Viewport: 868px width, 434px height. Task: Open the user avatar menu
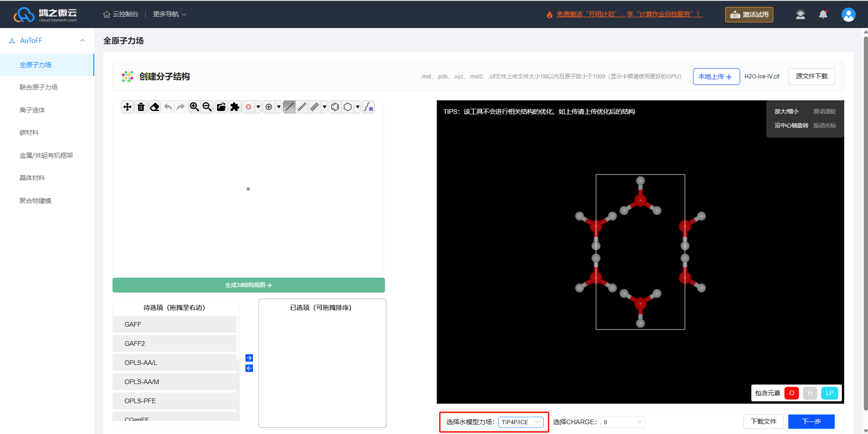[x=848, y=14]
